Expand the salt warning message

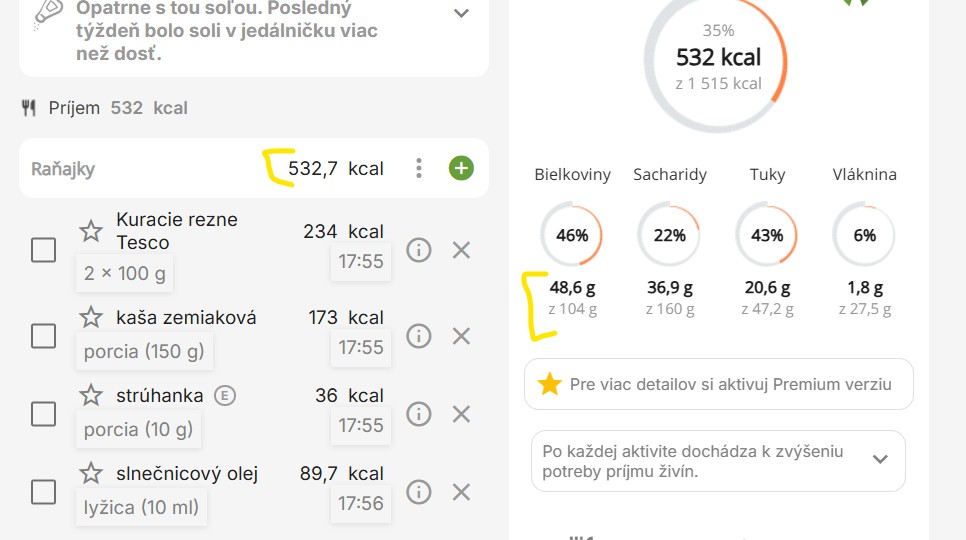(461, 13)
